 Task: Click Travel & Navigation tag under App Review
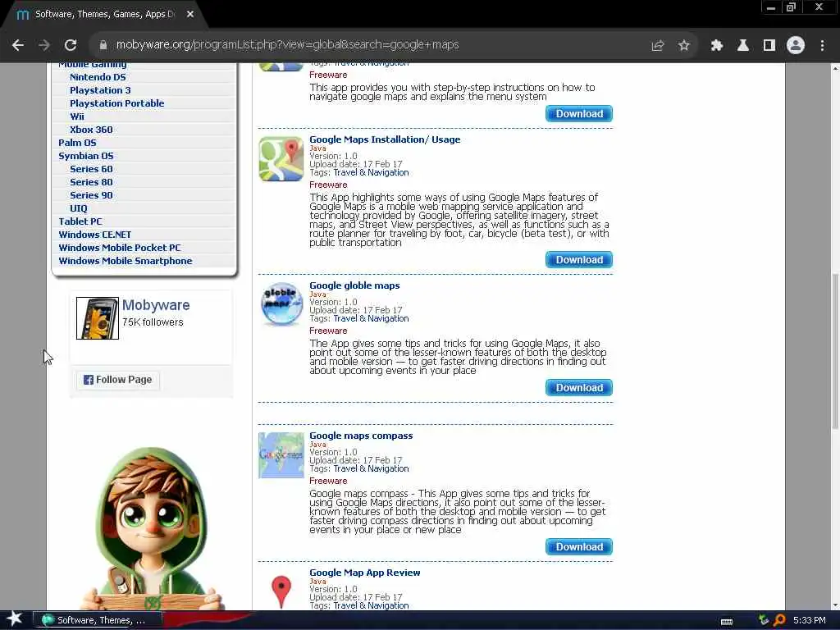pos(371,605)
